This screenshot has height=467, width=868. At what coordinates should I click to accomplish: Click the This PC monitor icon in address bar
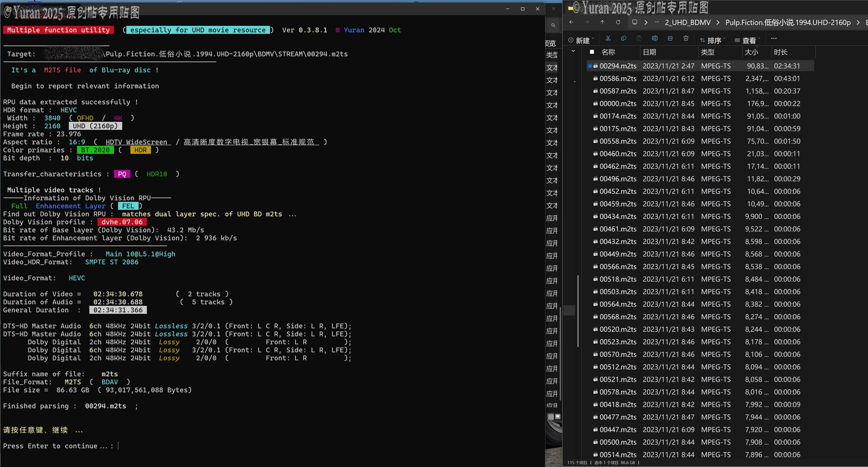point(635,22)
